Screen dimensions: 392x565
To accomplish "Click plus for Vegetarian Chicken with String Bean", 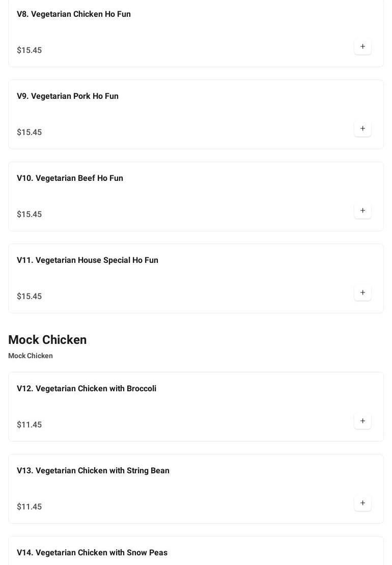I will pyautogui.click(x=362, y=503).
